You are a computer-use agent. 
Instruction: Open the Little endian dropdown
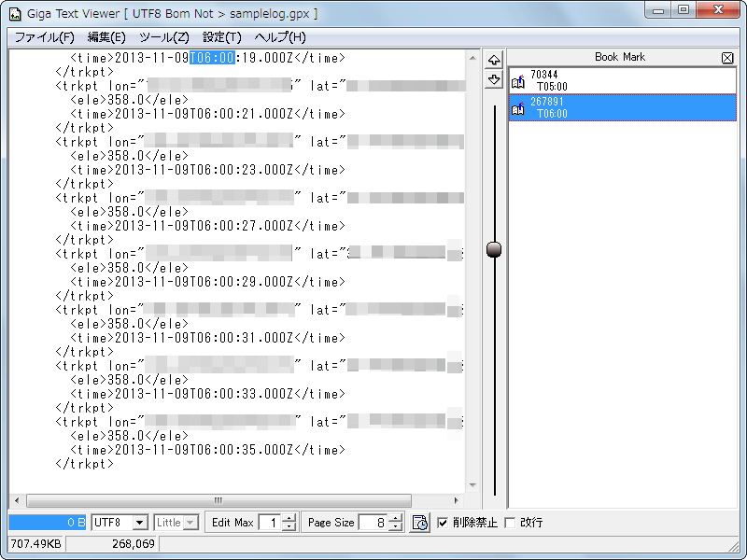pyautogui.click(x=190, y=523)
